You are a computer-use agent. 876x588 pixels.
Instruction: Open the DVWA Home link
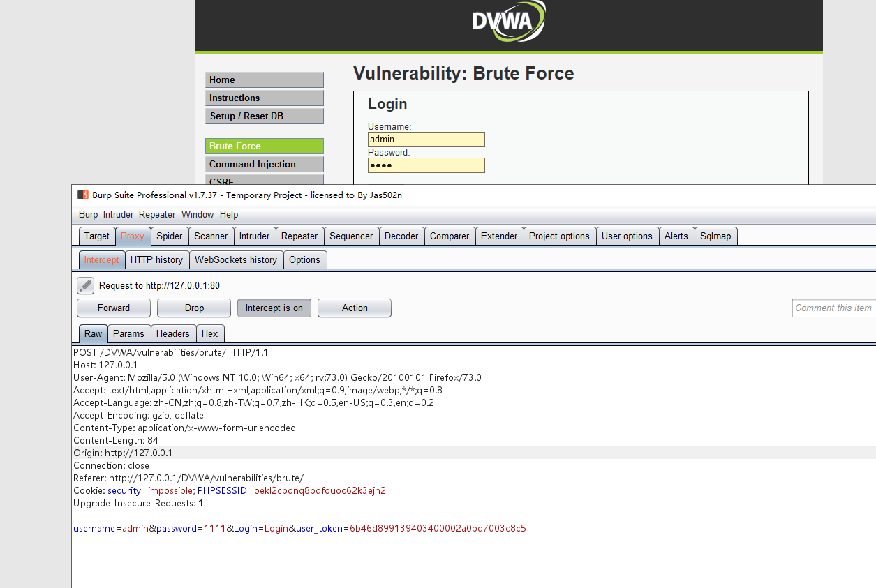[265, 80]
